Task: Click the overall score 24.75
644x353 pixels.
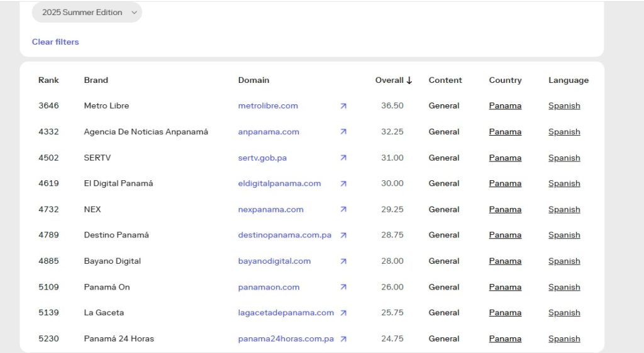Action: 392,339
